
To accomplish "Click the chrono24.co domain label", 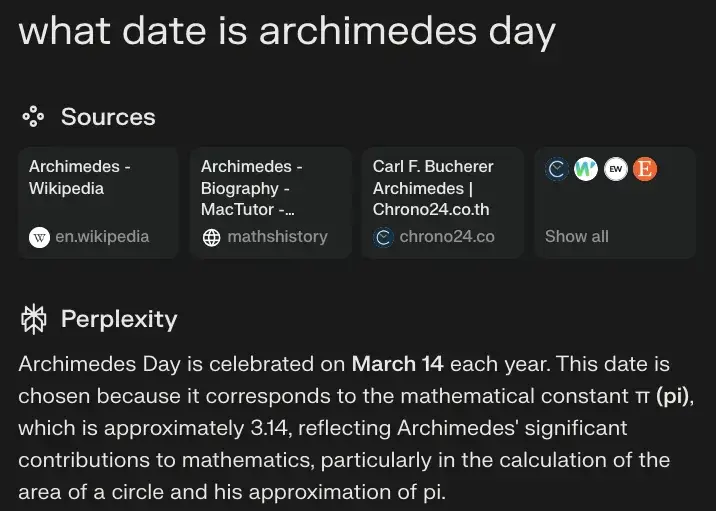I will point(447,237).
